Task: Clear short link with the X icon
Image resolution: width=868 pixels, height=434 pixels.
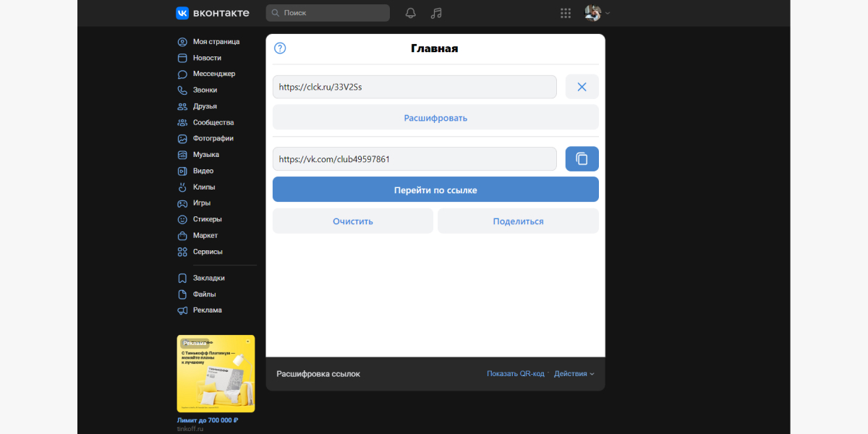Action: tap(582, 87)
